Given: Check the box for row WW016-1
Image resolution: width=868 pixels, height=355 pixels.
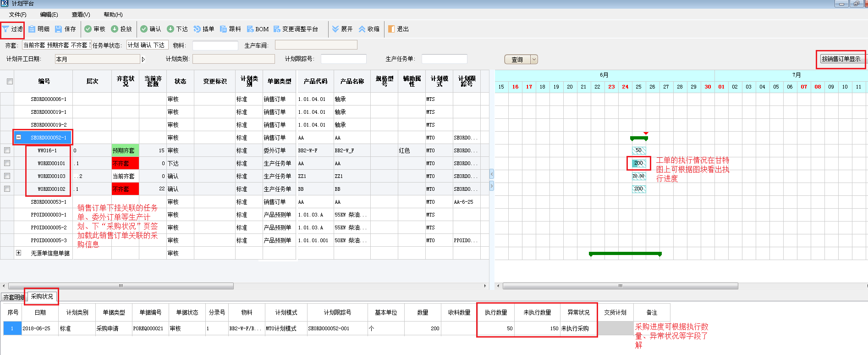Looking at the screenshot, I should 7,150.
